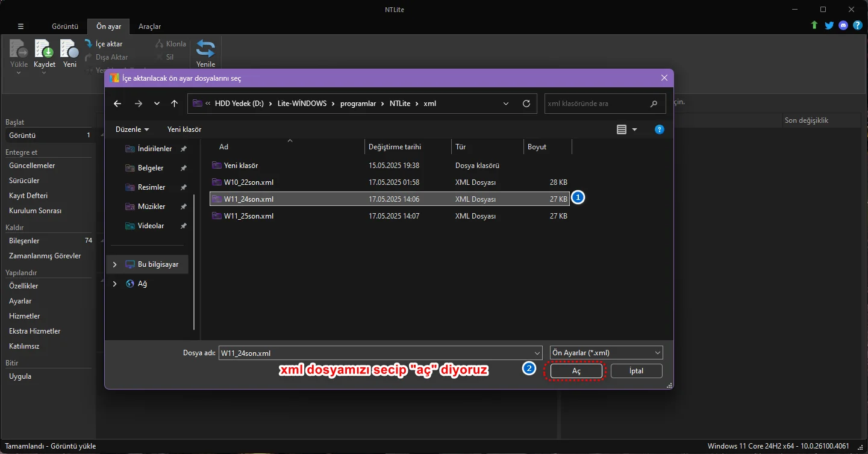The image size is (868, 454).
Task: Open the Discord link icon
Action: (843, 25)
